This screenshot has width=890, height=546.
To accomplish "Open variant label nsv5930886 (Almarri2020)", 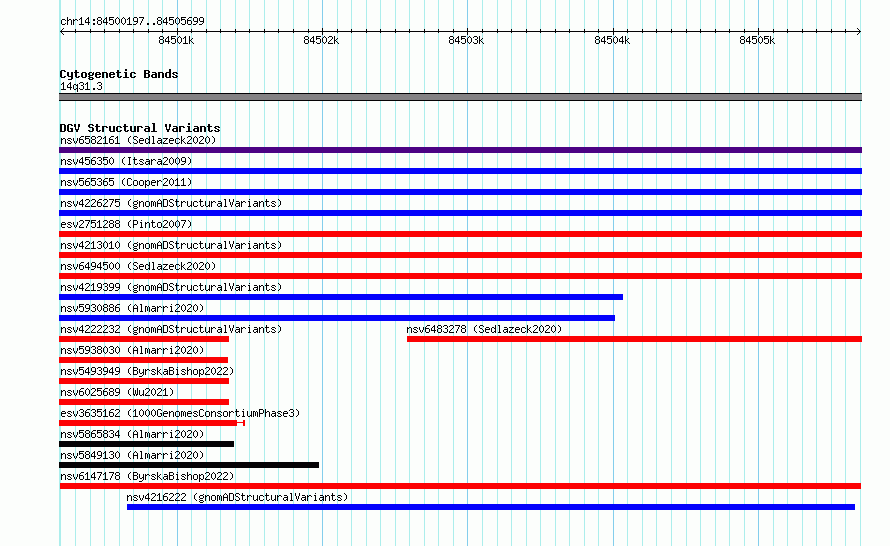I will pos(132,308).
